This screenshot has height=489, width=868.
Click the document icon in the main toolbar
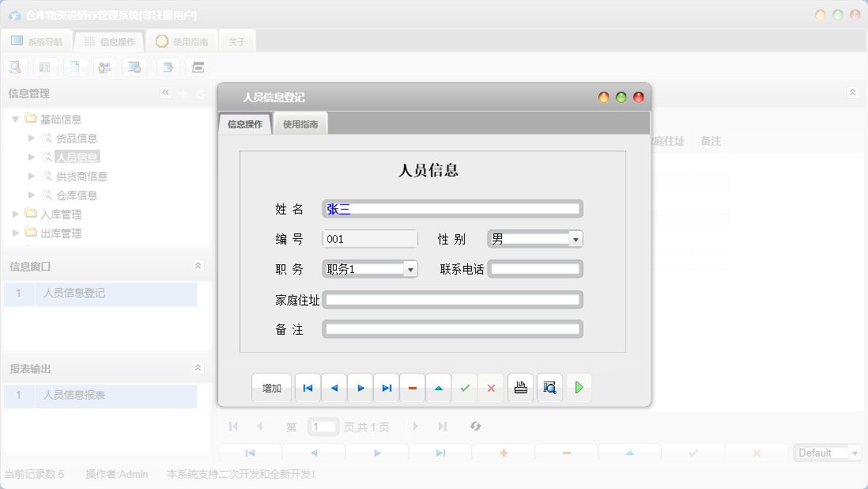tap(75, 66)
